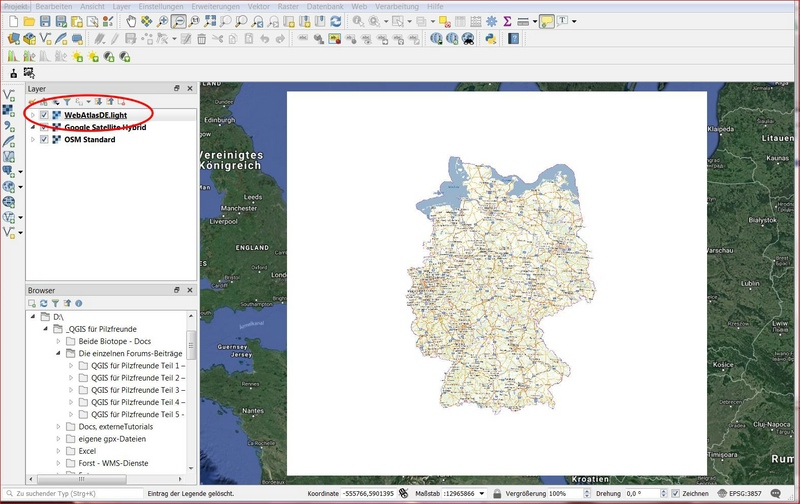Expand the Google Satellite Hybrid layer
The width and height of the screenshot is (800, 504).
tap(32, 127)
